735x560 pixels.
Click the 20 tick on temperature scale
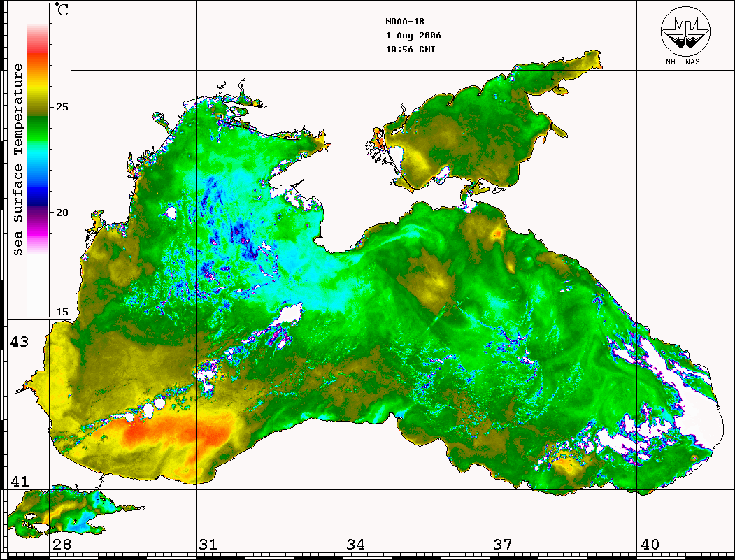(62, 213)
